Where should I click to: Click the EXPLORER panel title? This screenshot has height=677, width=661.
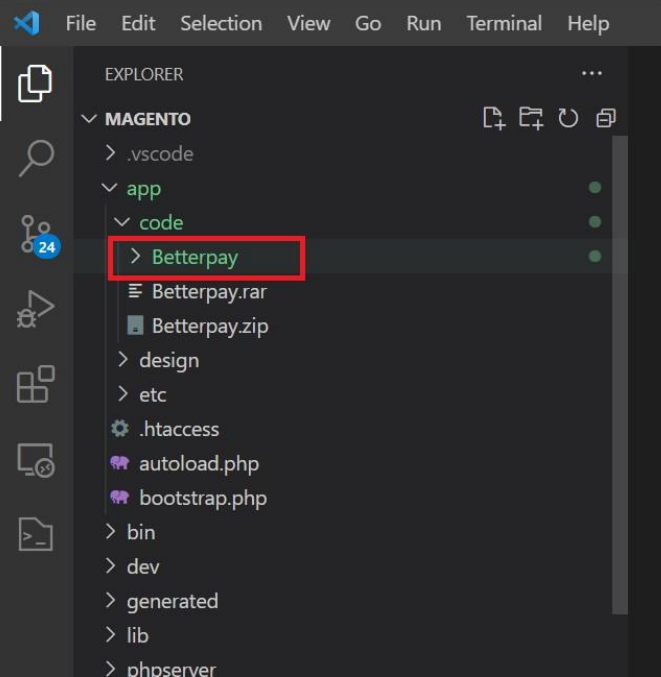[x=144, y=74]
